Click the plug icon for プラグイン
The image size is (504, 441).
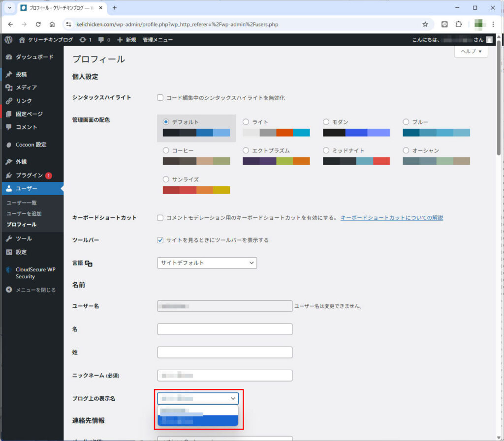coord(9,175)
